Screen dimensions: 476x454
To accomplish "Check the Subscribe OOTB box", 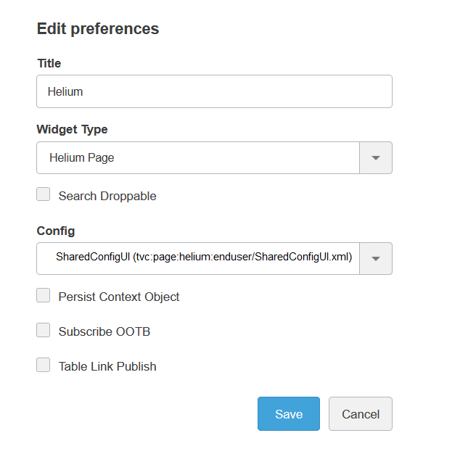I will pos(44,330).
